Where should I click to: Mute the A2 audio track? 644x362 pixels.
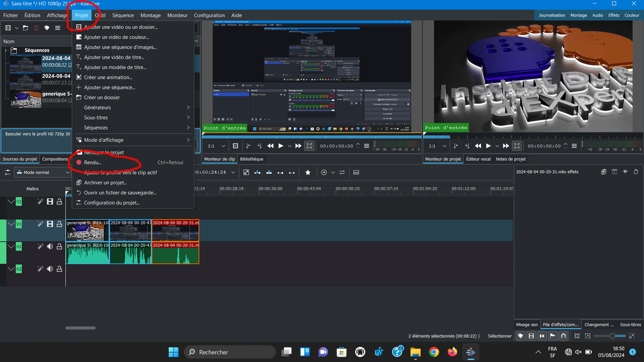pos(50,269)
